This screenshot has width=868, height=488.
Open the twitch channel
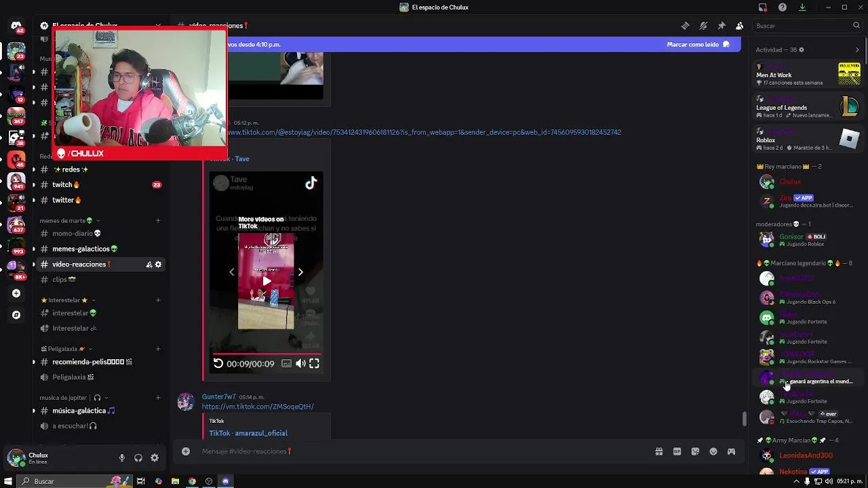[100, 184]
